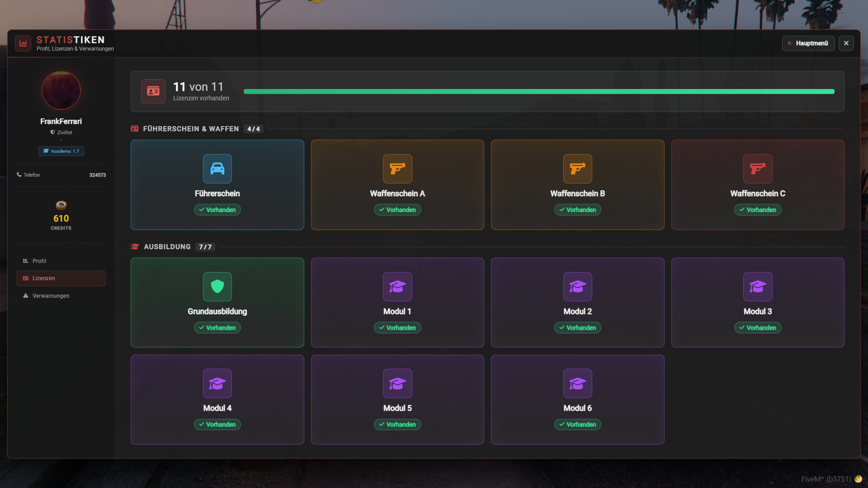The height and width of the screenshot is (488, 868).
Task: Return via the Hauptmenü button
Action: pyautogui.click(x=808, y=43)
